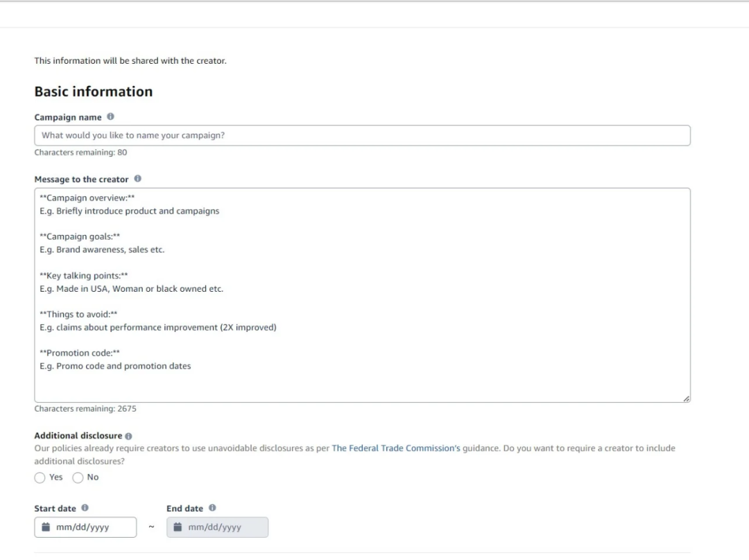Image resolution: width=749 pixels, height=560 pixels.
Task: Click resize handle of message textarea
Action: point(686,398)
